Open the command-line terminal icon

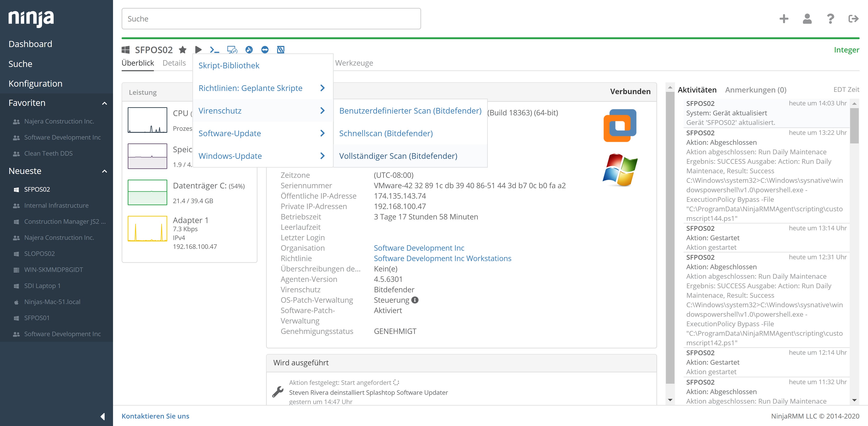click(214, 50)
